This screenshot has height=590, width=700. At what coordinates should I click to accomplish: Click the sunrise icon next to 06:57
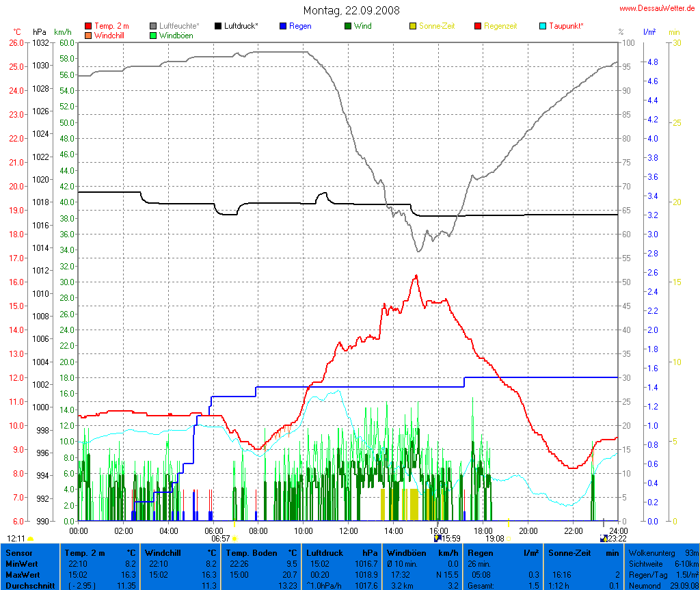(x=234, y=539)
